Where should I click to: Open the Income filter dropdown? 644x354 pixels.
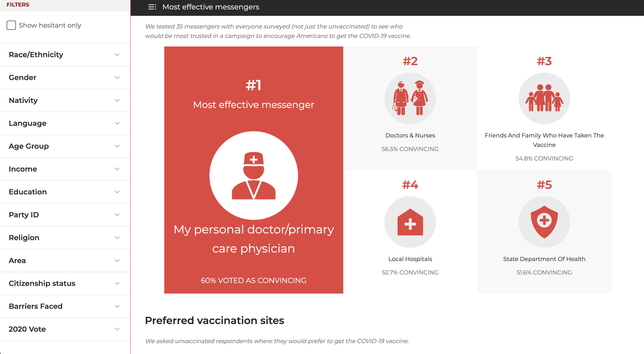[x=65, y=169]
